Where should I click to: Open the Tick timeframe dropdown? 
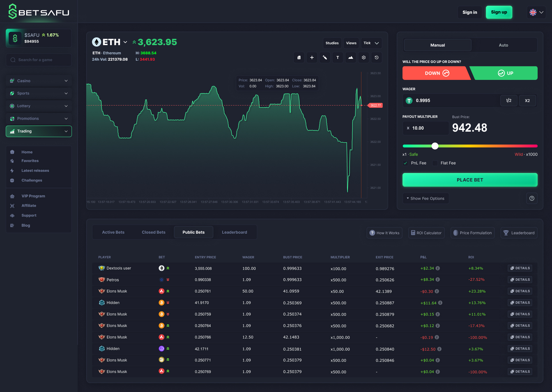pos(371,43)
